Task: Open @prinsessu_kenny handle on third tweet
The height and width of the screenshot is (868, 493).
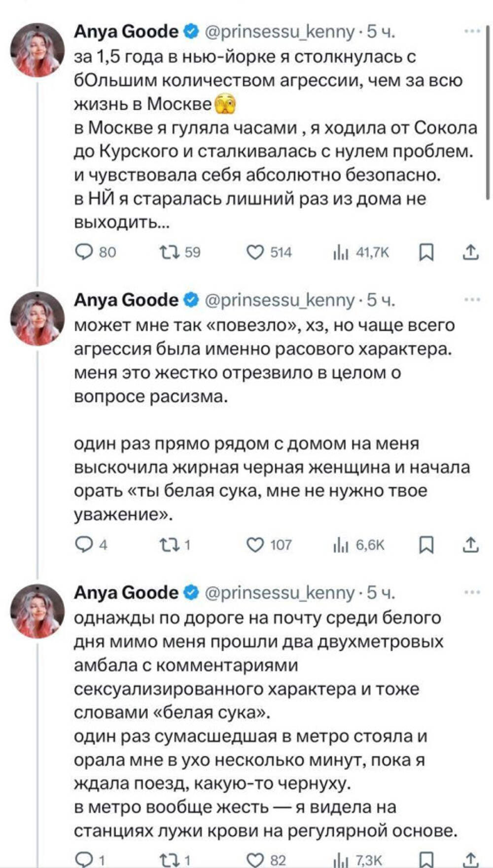Action: pyautogui.click(x=279, y=592)
